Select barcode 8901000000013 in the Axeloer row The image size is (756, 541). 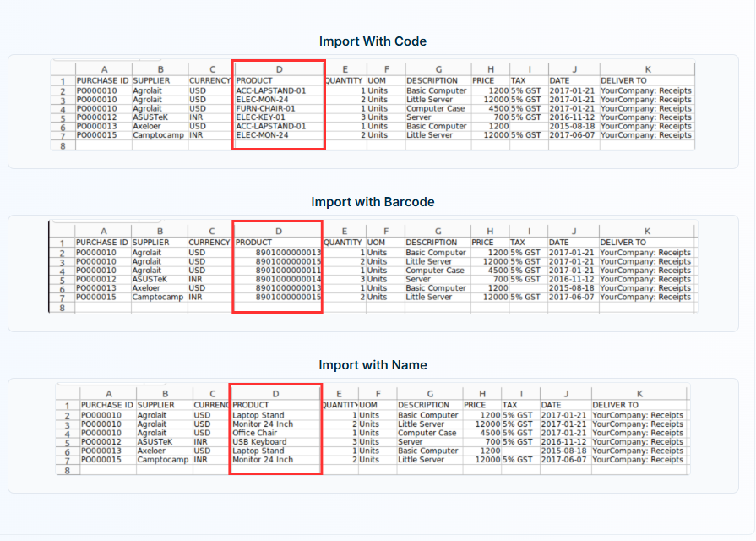[x=288, y=288]
